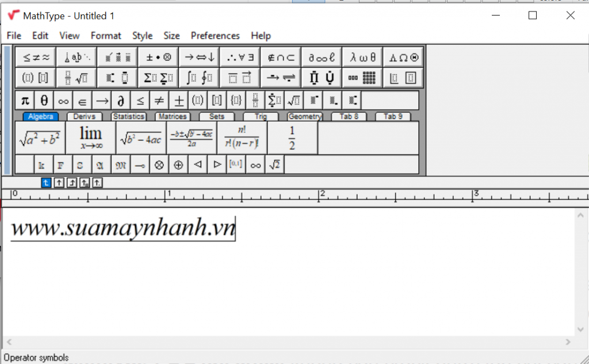The width and height of the screenshot is (589, 364).
Task: Insert the single circled times symbol button
Action: [x=159, y=164]
